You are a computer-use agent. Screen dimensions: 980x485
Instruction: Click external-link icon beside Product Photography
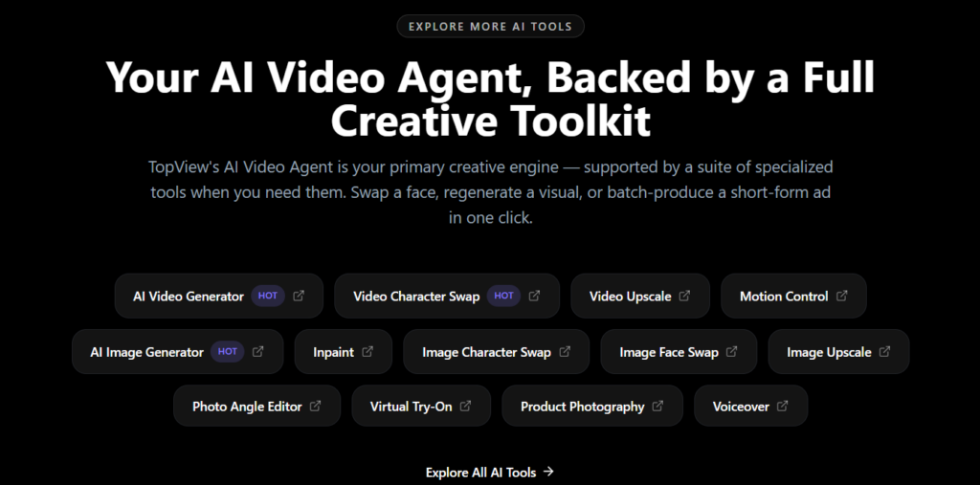(x=657, y=406)
